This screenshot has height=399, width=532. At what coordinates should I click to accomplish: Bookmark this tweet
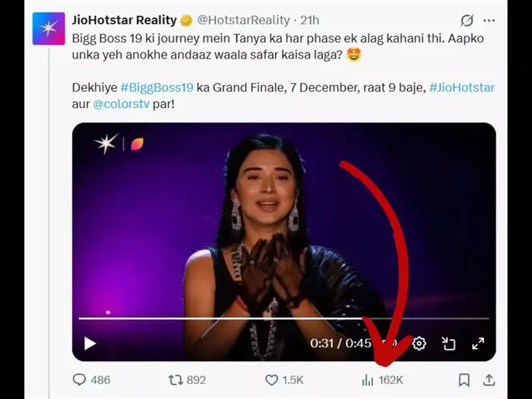tap(464, 379)
